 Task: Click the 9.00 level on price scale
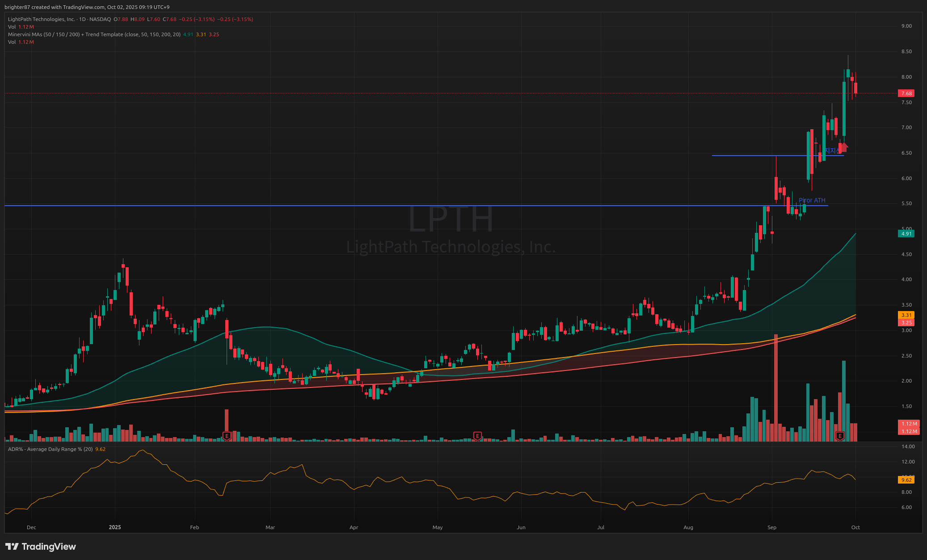tap(906, 26)
